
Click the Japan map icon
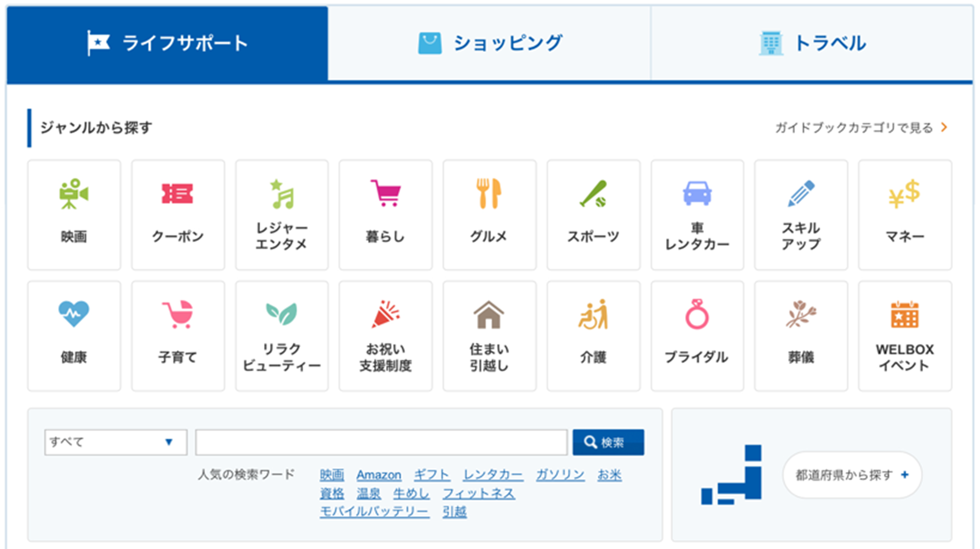coord(731,475)
